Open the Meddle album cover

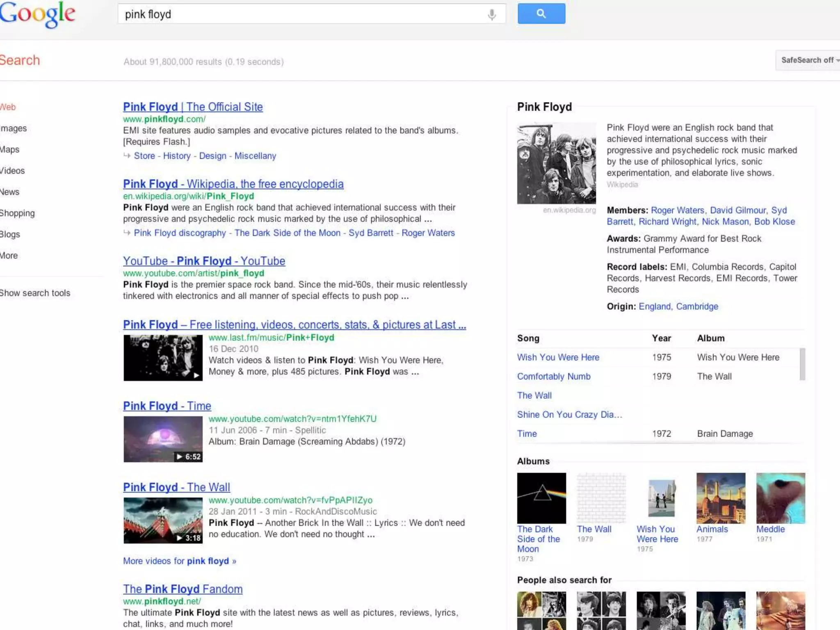(x=781, y=498)
